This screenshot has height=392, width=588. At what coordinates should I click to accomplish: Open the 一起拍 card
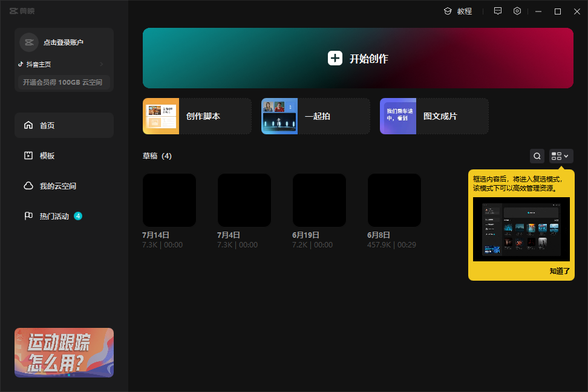tap(315, 116)
